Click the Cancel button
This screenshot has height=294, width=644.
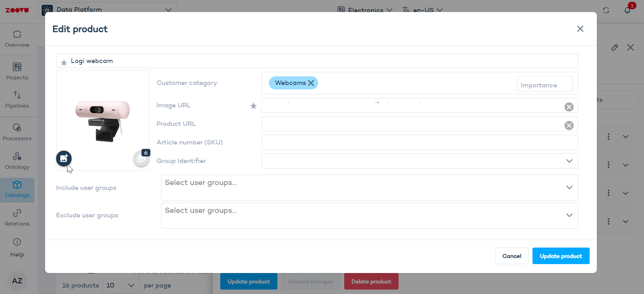pyautogui.click(x=511, y=256)
